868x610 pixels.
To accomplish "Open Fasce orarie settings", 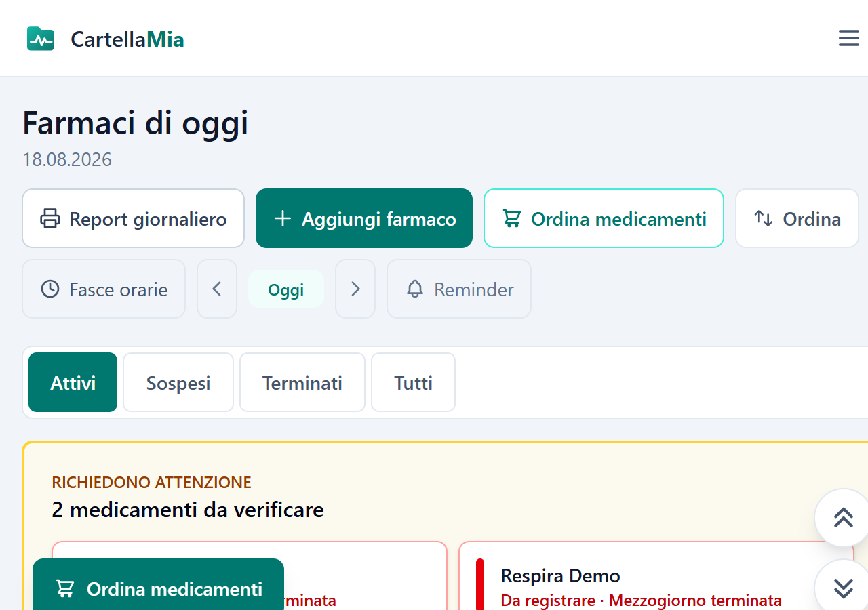I will [104, 289].
